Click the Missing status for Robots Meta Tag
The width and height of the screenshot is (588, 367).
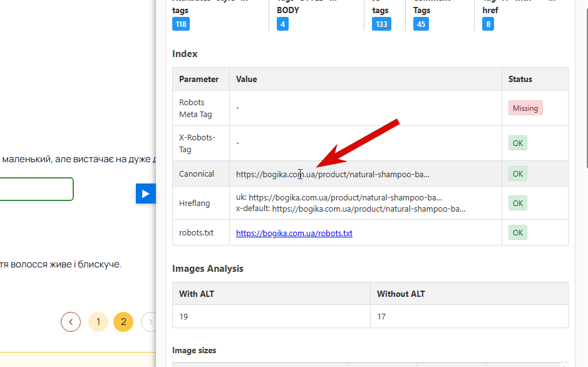[x=525, y=108]
